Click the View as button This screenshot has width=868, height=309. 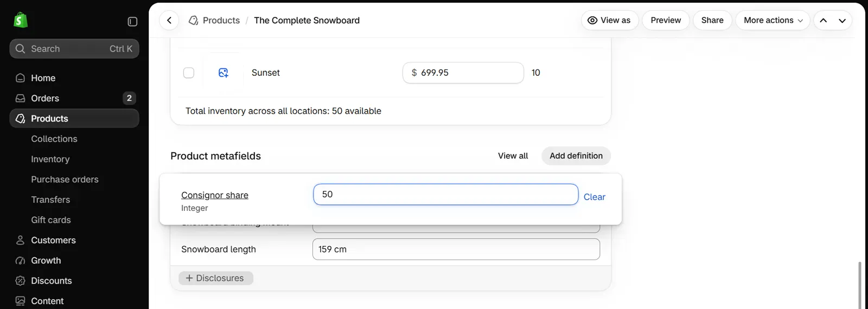610,21
